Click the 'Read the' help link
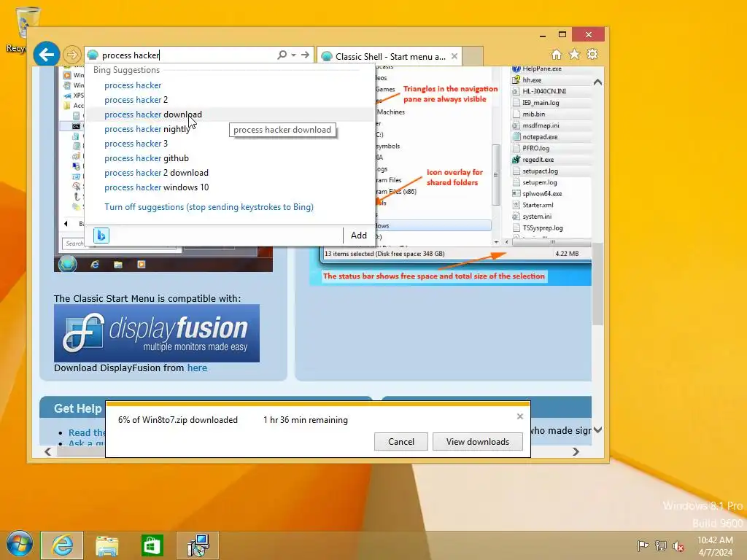Viewport: 747px width, 560px height. pos(87,432)
